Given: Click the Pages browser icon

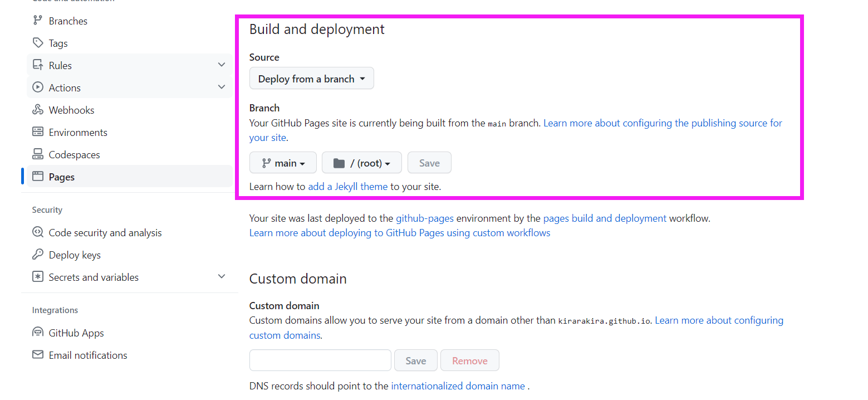Looking at the screenshot, I should (38, 177).
